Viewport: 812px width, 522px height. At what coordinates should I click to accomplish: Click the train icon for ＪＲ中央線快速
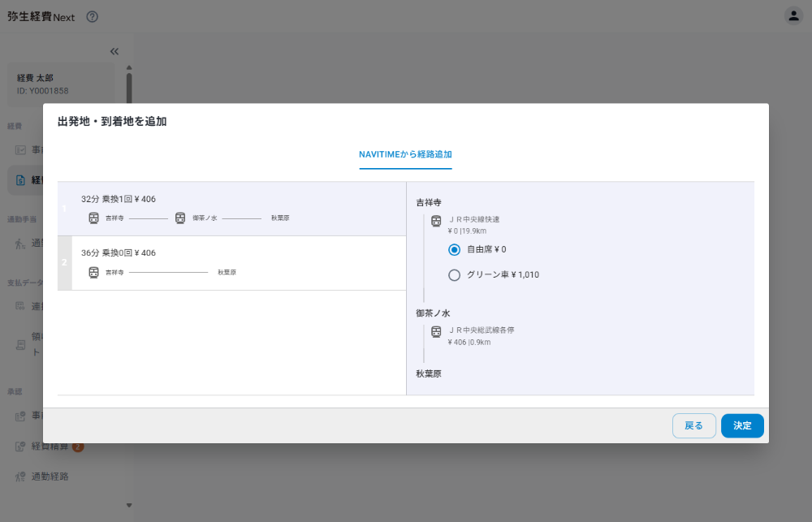[x=436, y=220]
